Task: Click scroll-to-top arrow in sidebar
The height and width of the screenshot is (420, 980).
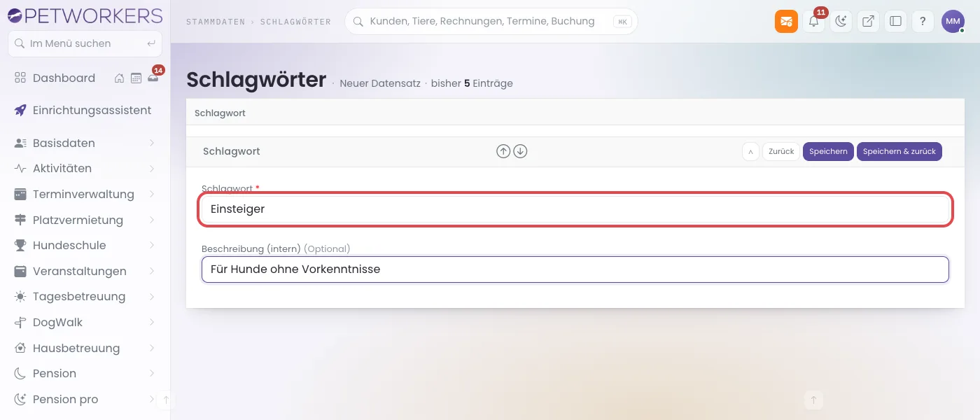Action: (x=166, y=400)
